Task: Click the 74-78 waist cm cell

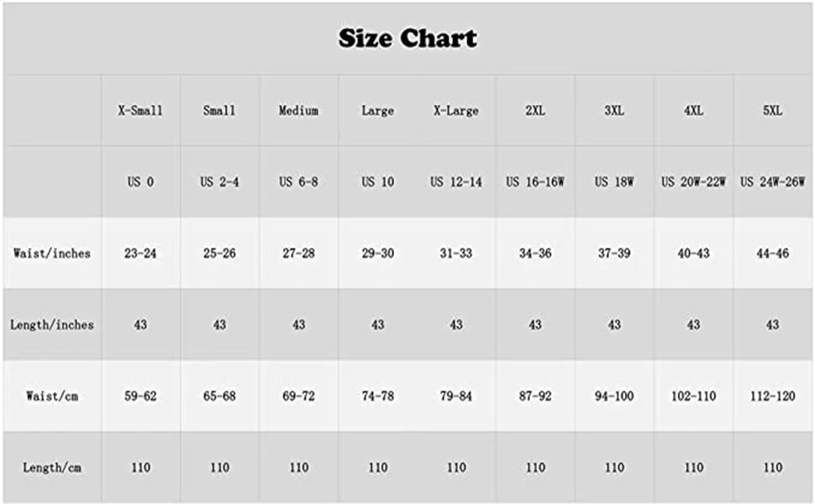Action: [x=378, y=396]
